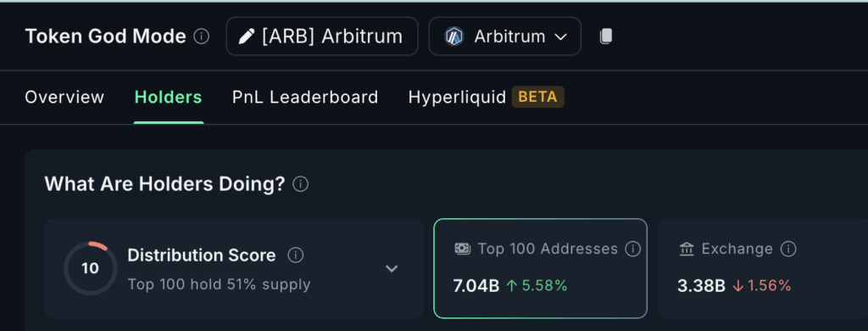Click the info icon on Top 100 Addresses card
The width and height of the screenshot is (868, 331).
click(x=632, y=249)
